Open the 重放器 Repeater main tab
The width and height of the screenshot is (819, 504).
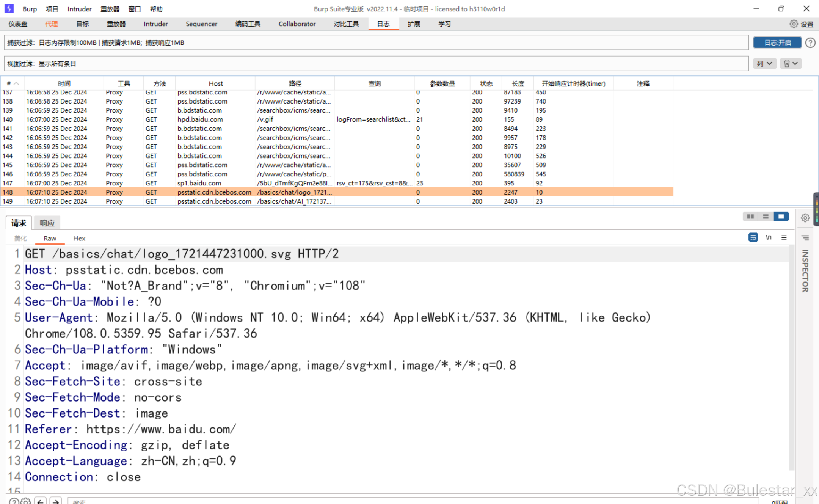pos(116,24)
